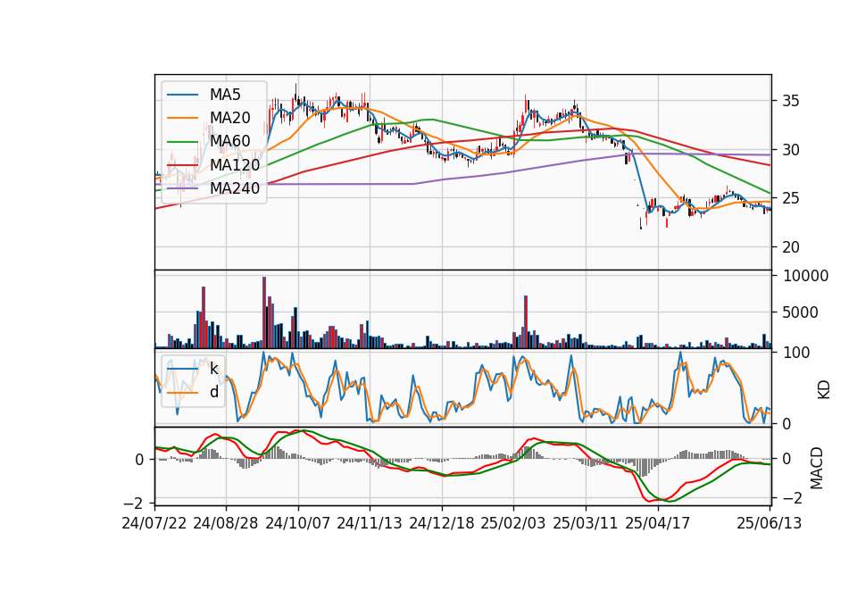Click the MA60 legend label
Screen dimensions: 857x616
tap(229, 141)
